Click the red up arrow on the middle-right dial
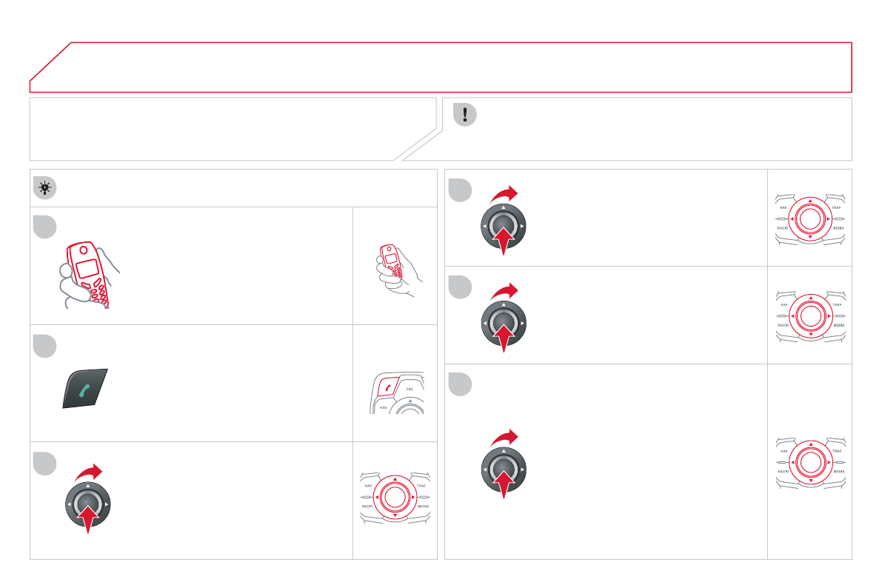 pos(503,339)
